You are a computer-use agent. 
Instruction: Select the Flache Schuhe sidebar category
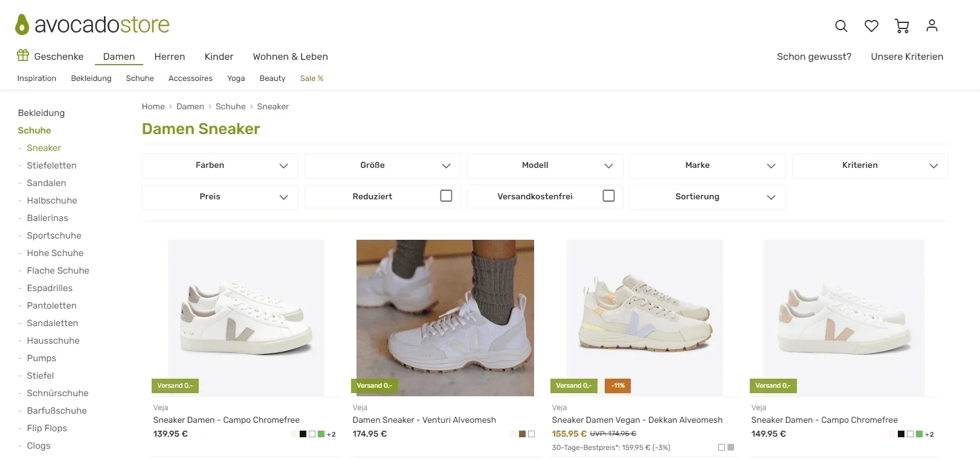pyautogui.click(x=58, y=271)
